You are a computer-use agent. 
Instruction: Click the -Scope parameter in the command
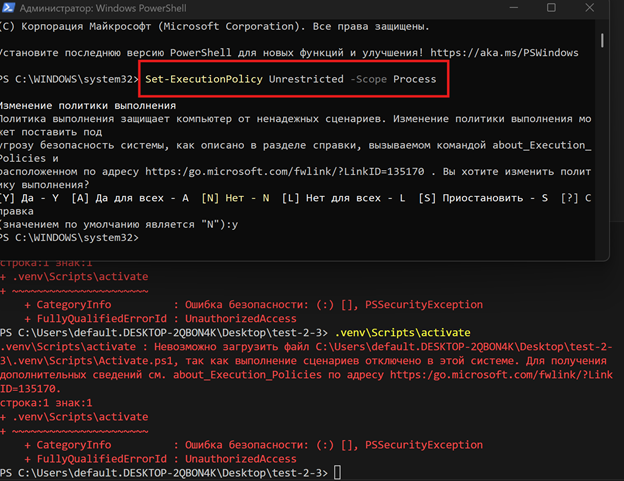[367, 78]
